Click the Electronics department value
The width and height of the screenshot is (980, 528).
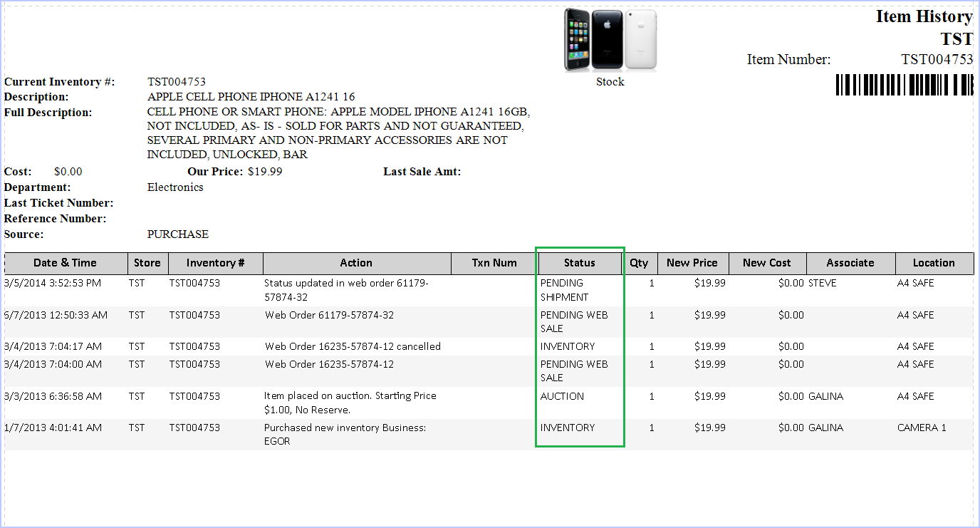175,187
